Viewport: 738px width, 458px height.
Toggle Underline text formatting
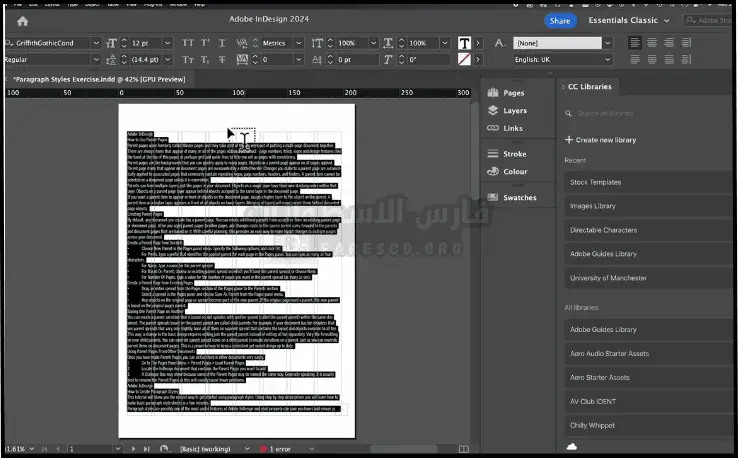pyautogui.click(x=223, y=43)
